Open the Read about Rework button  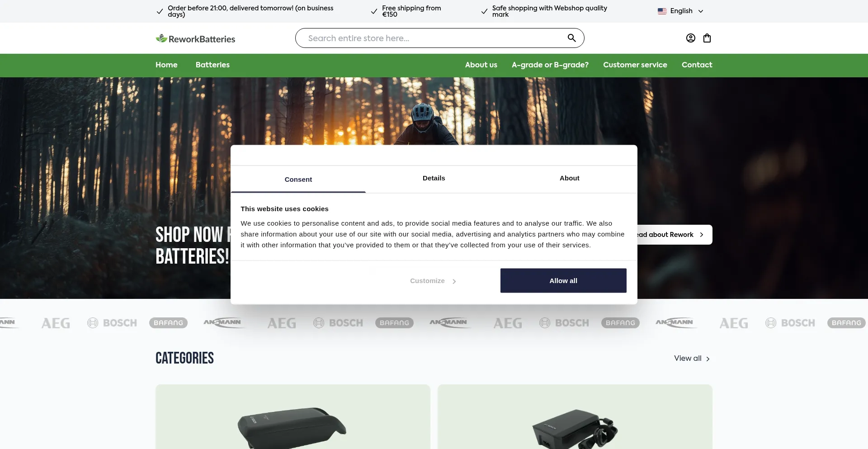pyautogui.click(x=675, y=235)
